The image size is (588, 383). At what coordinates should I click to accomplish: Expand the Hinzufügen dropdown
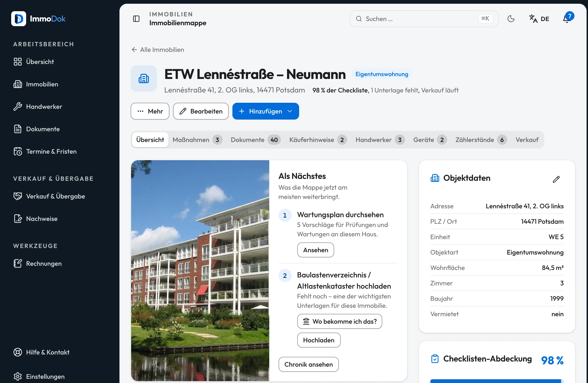tap(266, 111)
